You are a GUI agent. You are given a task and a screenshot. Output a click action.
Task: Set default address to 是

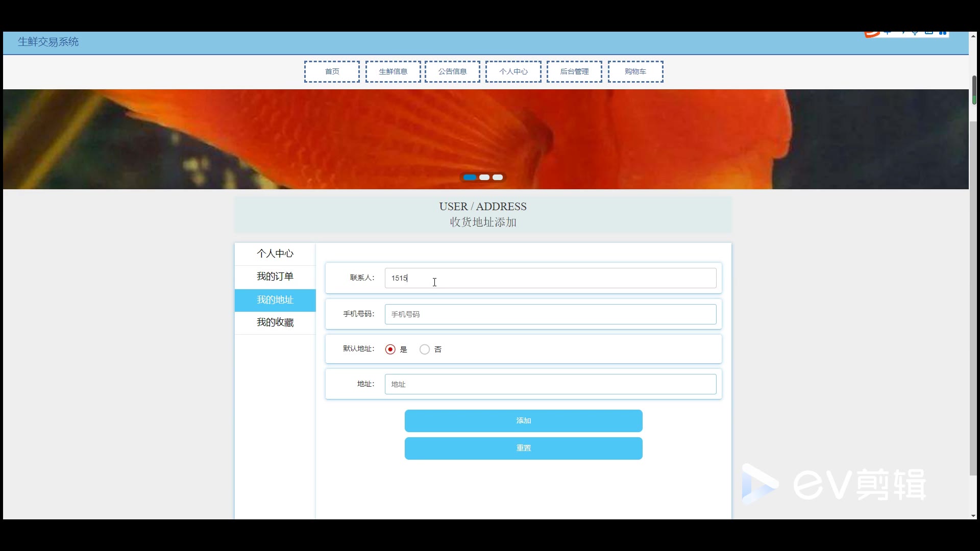(x=390, y=349)
